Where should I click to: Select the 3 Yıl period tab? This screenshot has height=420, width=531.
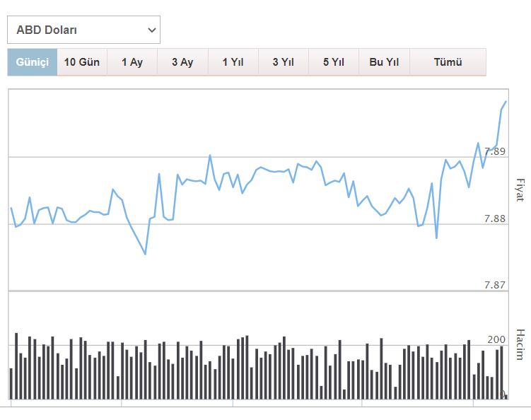(x=284, y=62)
